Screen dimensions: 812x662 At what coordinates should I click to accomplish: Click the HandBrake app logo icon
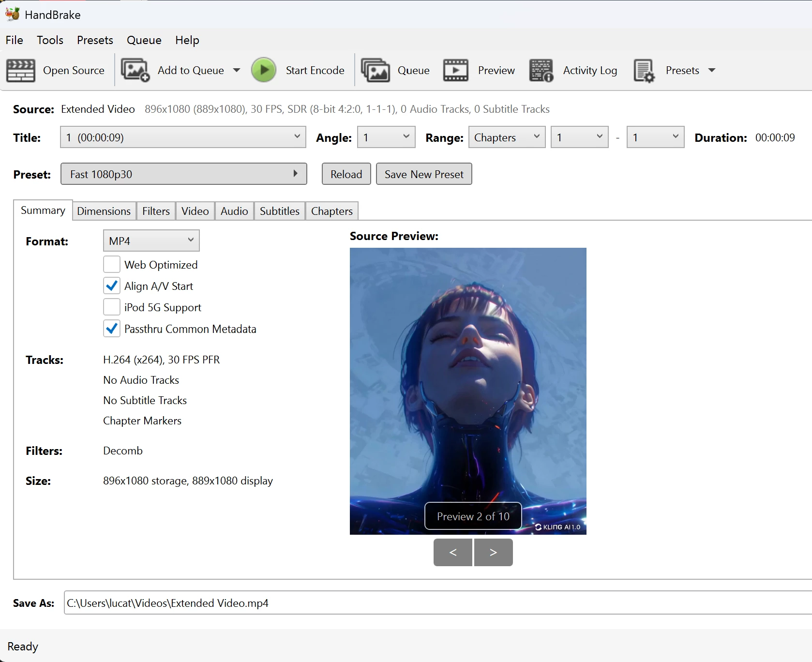click(x=13, y=14)
